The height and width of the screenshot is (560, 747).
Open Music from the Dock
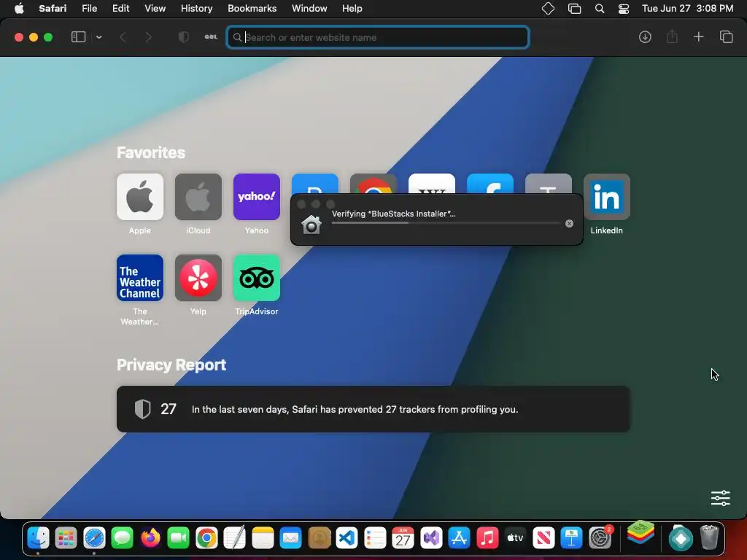click(x=487, y=538)
